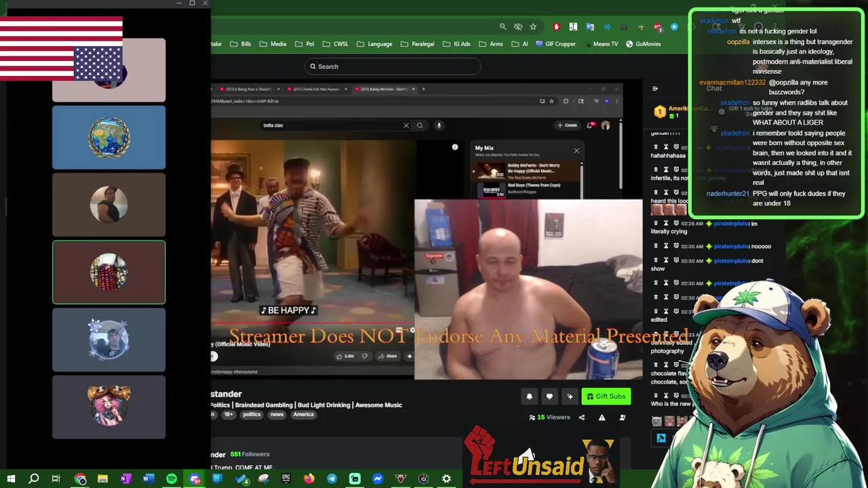Open the Language bookmark folder
The height and width of the screenshot is (488, 868).
pyautogui.click(x=374, y=44)
